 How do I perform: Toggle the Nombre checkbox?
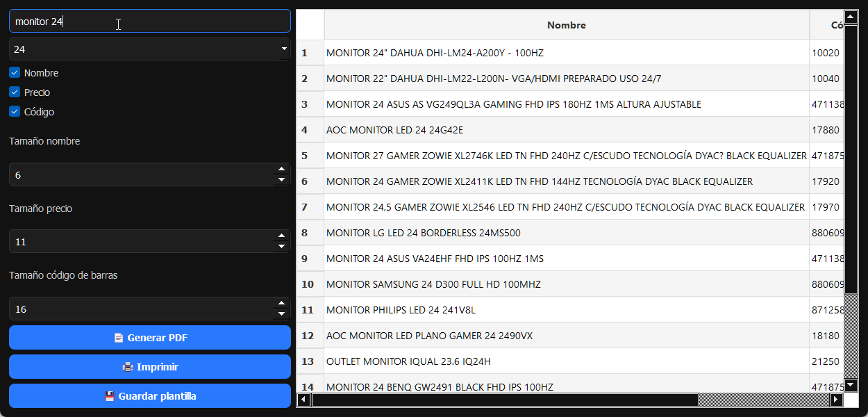point(15,72)
